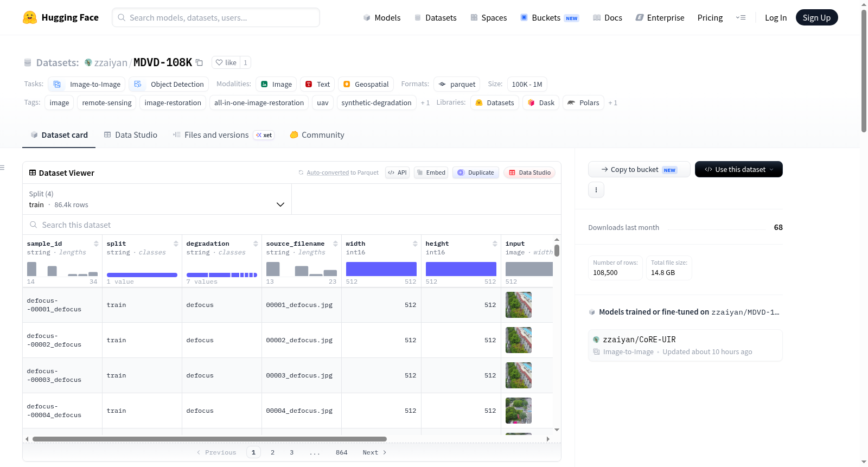This screenshot has width=868, height=467.
Task: Click the zzaiyan user avatar icon
Action: point(88,62)
